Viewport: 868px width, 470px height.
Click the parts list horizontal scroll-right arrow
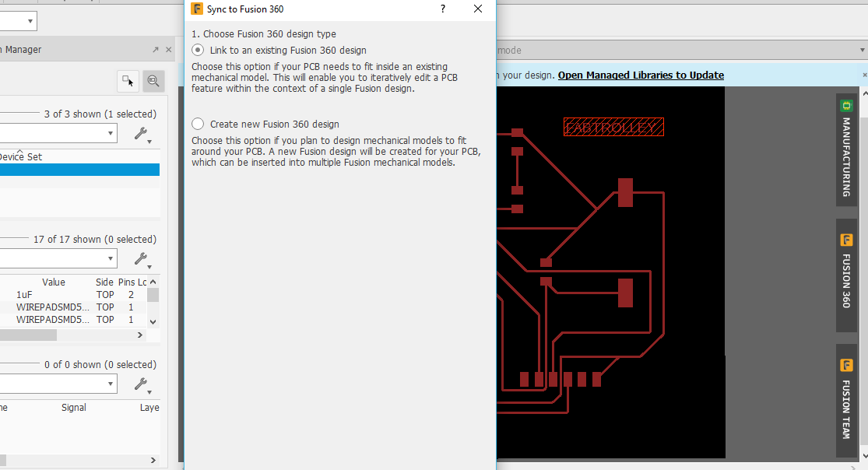pos(140,335)
